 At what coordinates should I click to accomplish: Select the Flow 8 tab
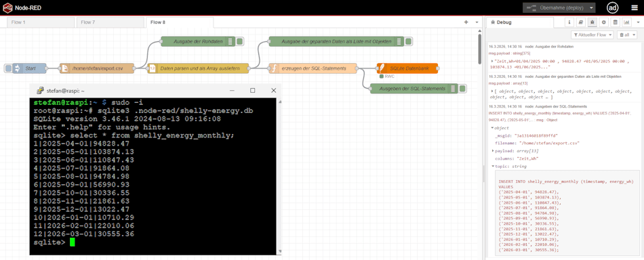(180, 22)
